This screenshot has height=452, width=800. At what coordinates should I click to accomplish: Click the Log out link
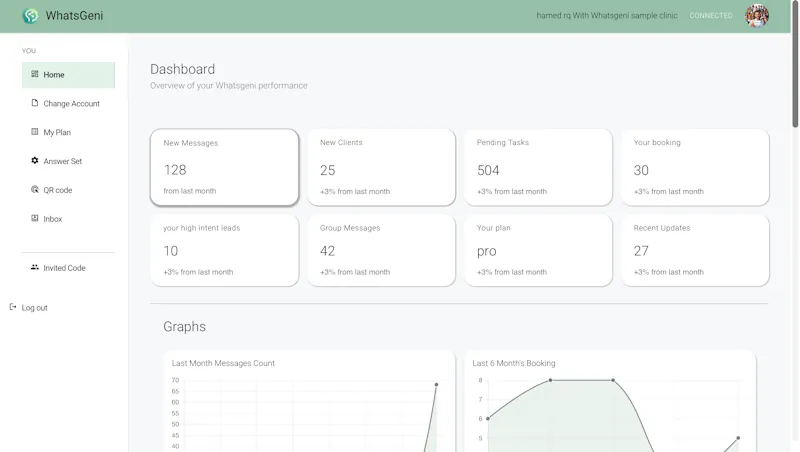pyautogui.click(x=34, y=308)
